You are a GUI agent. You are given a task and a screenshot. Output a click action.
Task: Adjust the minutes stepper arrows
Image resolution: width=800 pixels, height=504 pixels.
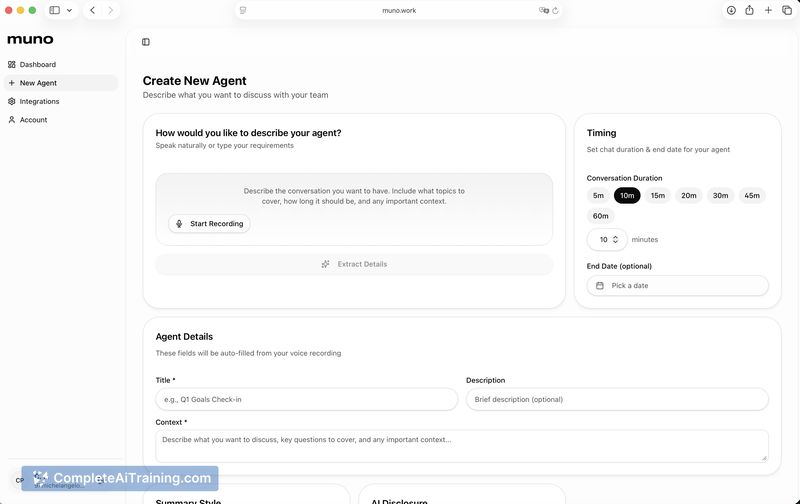tap(615, 239)
